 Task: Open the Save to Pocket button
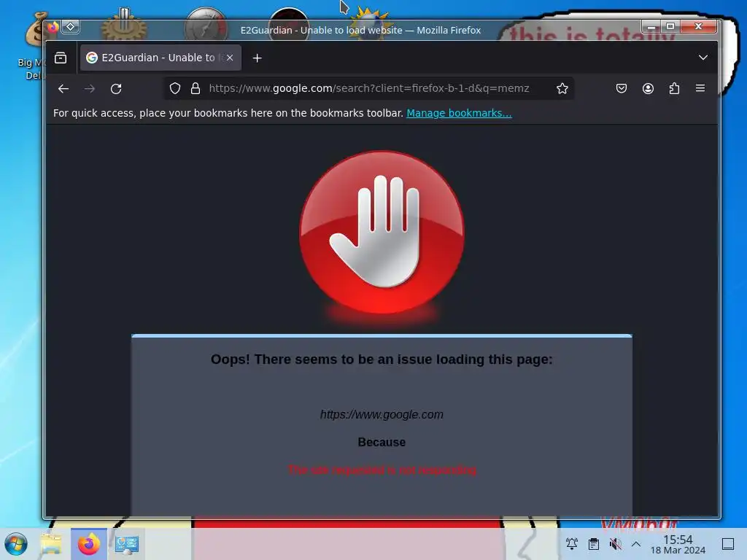point(622,88)
